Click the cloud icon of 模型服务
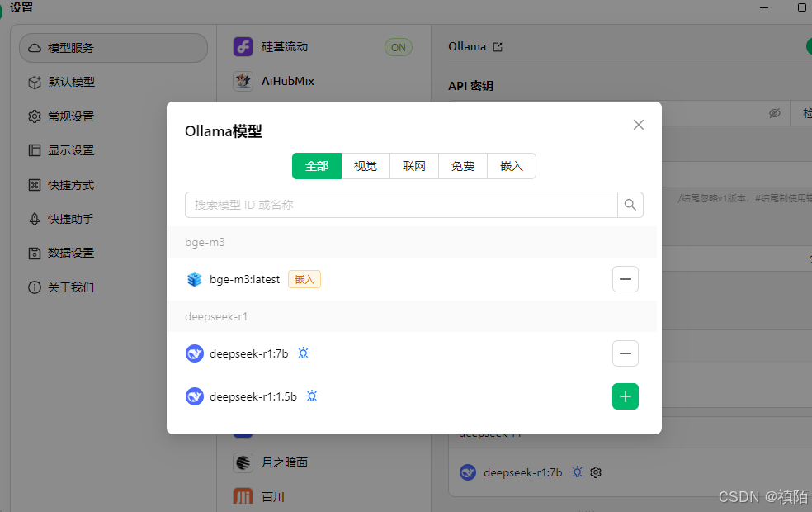This screenshot has height=512, width=812. [35, 48]
